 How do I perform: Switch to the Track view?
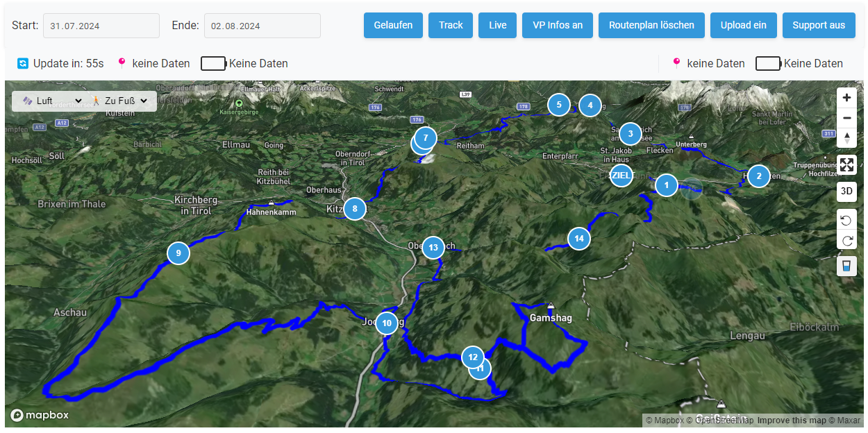click(451, 25)
